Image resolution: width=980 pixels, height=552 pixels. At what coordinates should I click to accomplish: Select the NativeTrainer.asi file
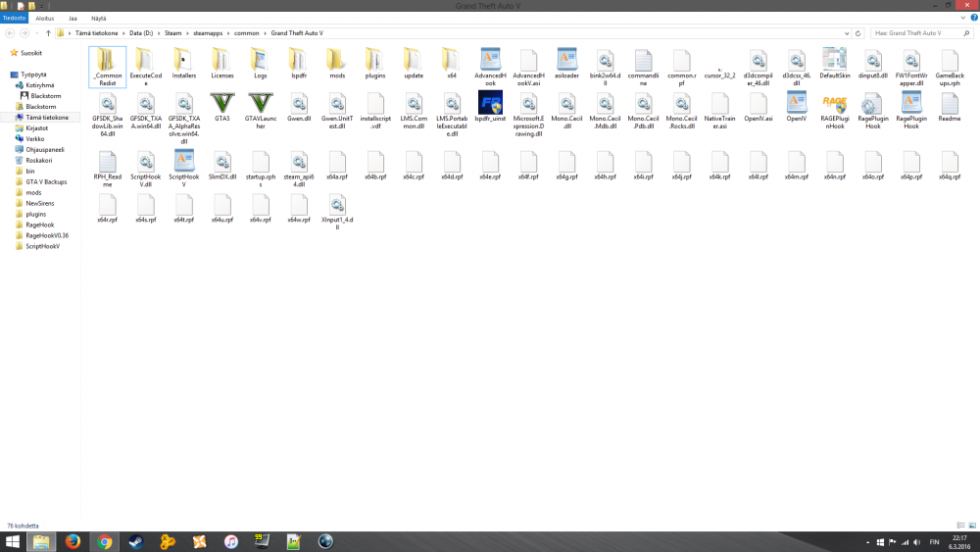tap(720, 103)
